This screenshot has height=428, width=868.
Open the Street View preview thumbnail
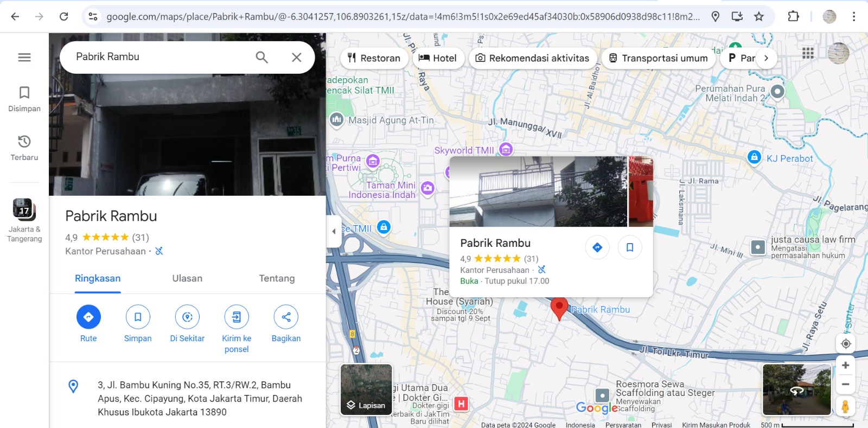[x=796, y=389]
